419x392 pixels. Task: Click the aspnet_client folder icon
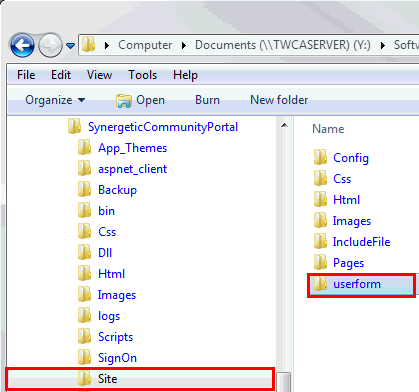(84, 169)
